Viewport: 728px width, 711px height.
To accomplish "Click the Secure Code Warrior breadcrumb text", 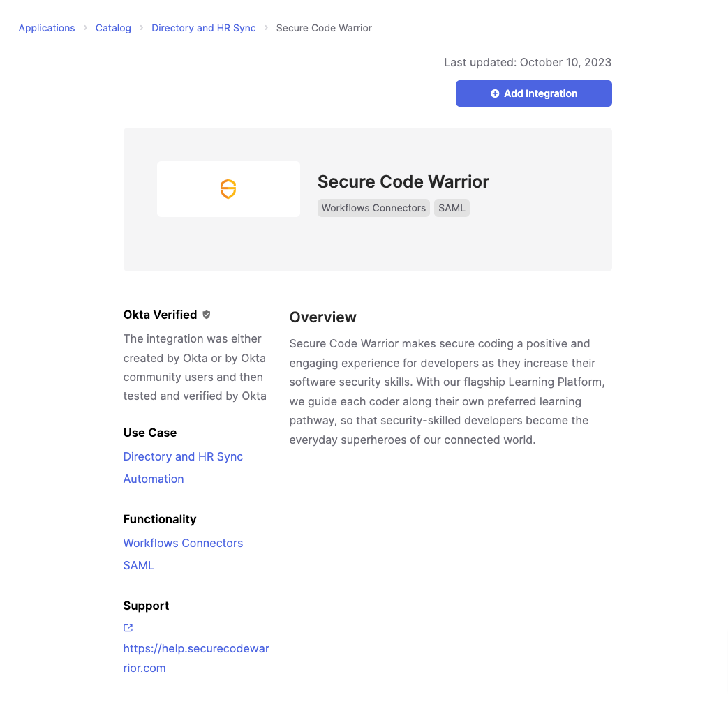I will [x=324, y=28].
